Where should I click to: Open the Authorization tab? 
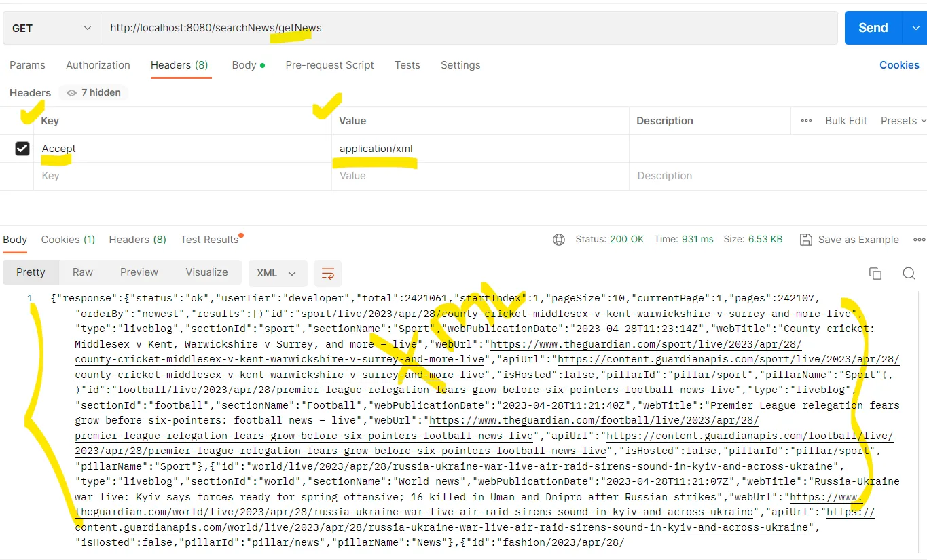[98, 65]
